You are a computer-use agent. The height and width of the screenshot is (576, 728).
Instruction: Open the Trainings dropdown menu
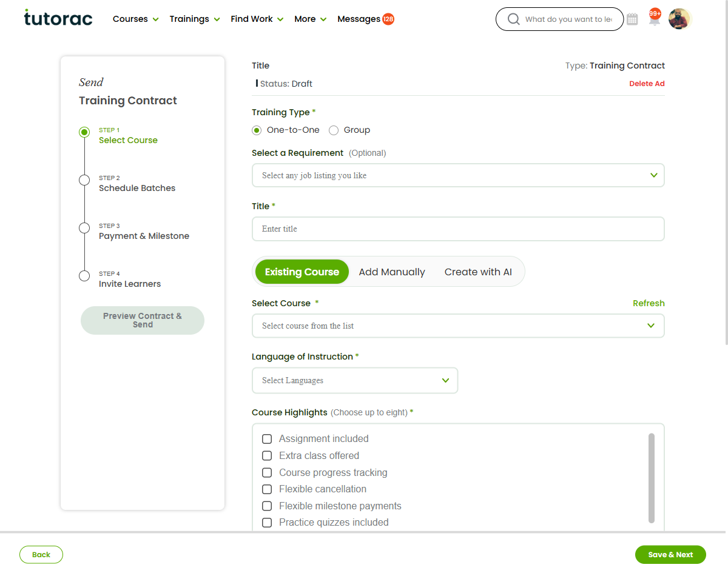[x=195, y=19]
